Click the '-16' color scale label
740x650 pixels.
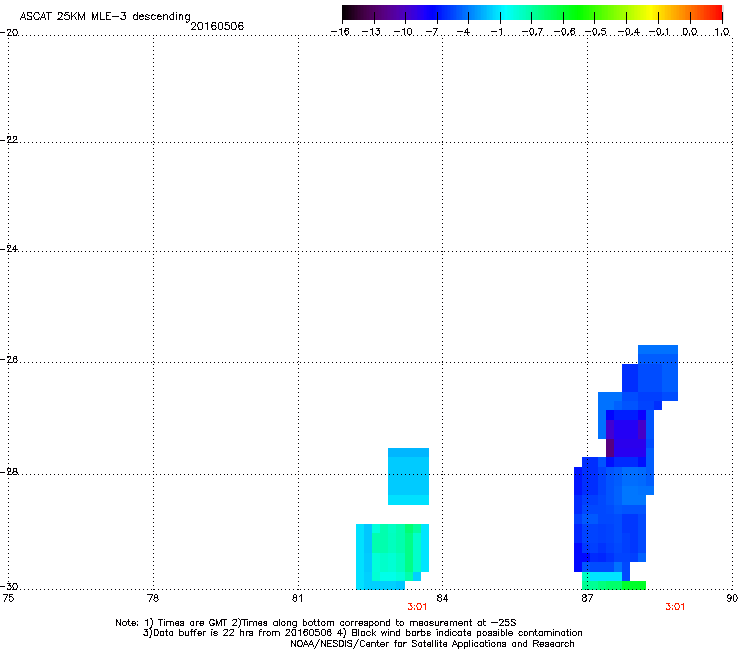pos(339,32)
